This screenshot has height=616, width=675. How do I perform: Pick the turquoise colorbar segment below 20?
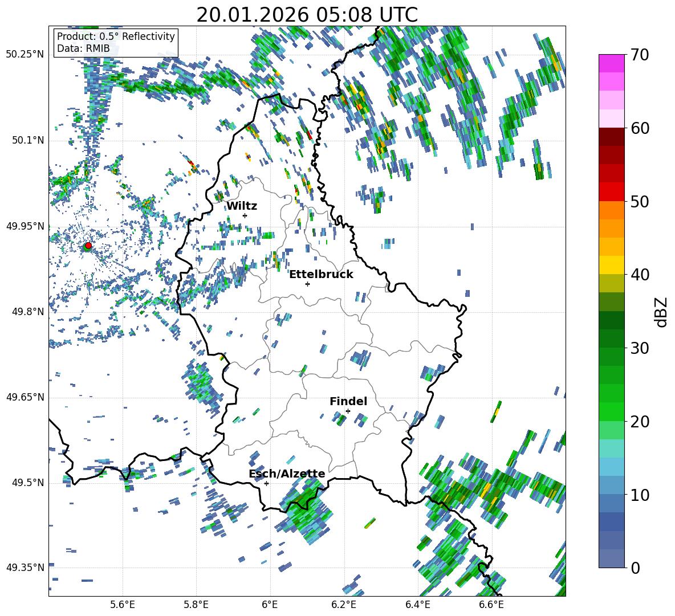tap(611, 448)
